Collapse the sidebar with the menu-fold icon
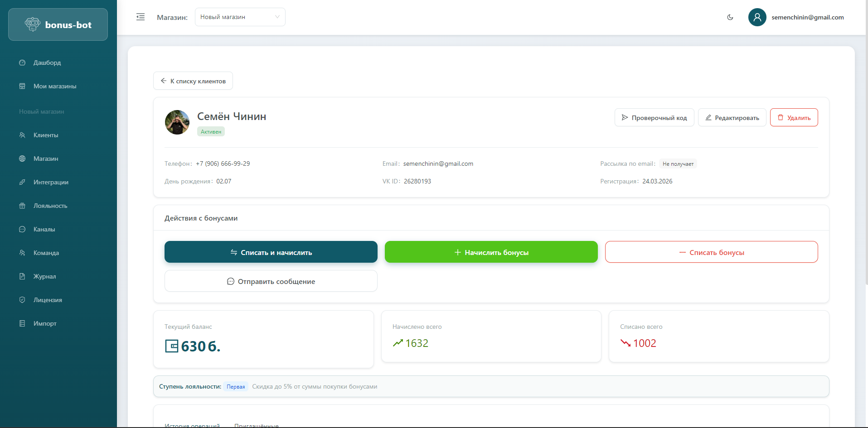Image resolution: width=868 pixels, height=428 pixels. pyautogui.click(x=141, y=17)
